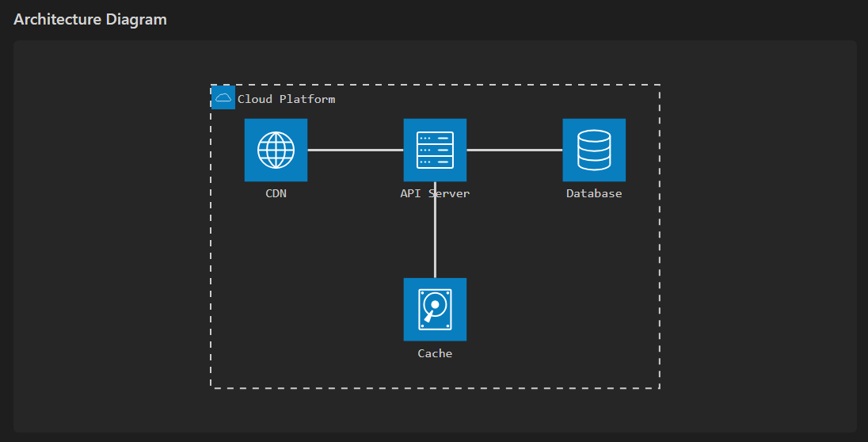Select top dashed edge above Database node

pyautogui.click(x=594, y=85)
